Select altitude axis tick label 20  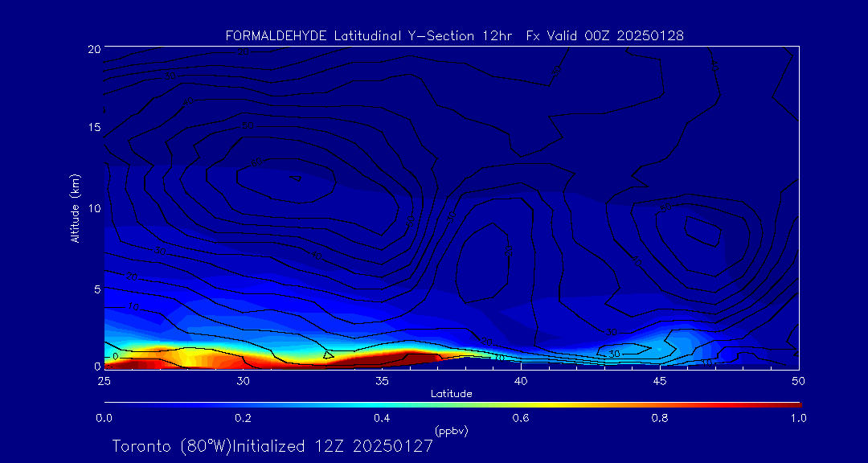click(x=94, y=48)
